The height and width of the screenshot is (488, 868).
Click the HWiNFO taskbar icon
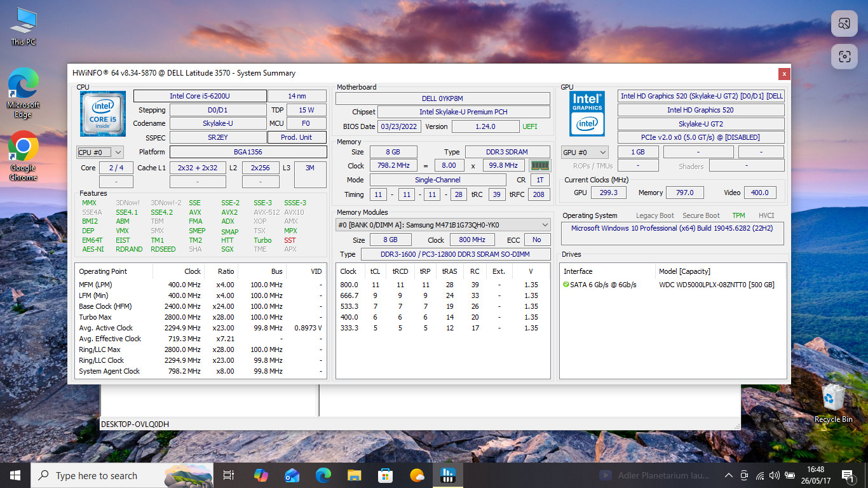tap(447, 475)
